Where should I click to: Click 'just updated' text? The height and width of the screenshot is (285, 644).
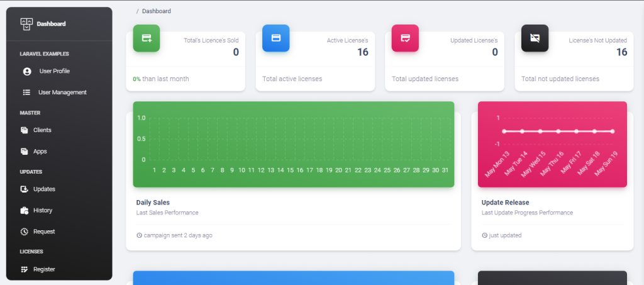(x=505, y=236)
